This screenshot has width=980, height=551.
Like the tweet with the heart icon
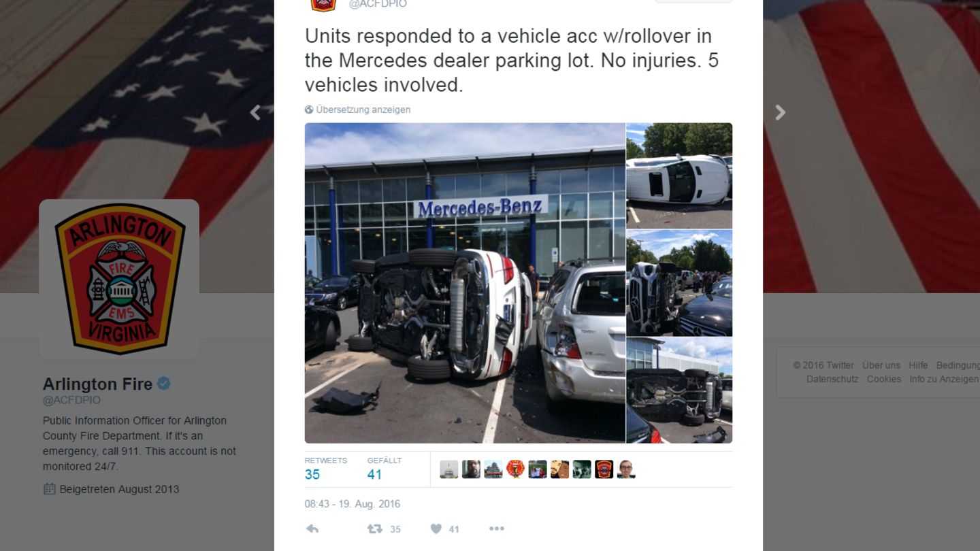point(436,529)
